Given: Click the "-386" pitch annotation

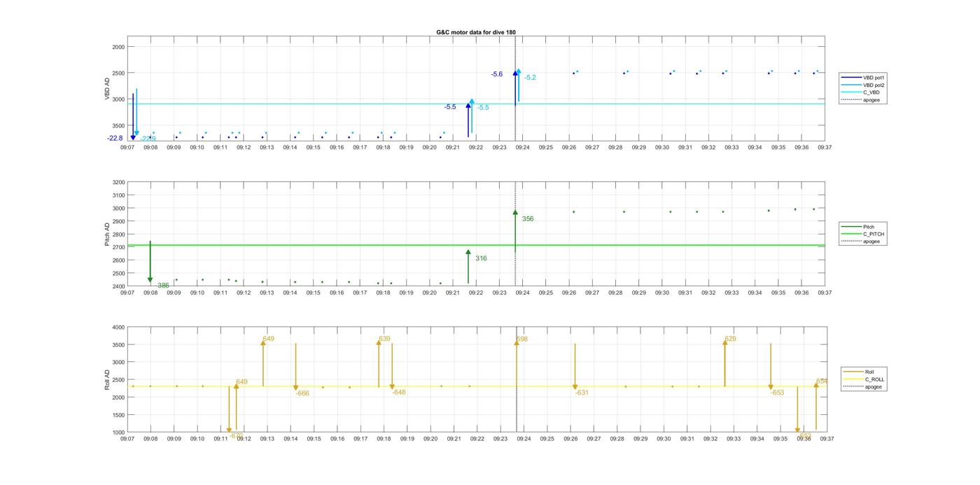Looking at the screenshot, I should point(162,286).
